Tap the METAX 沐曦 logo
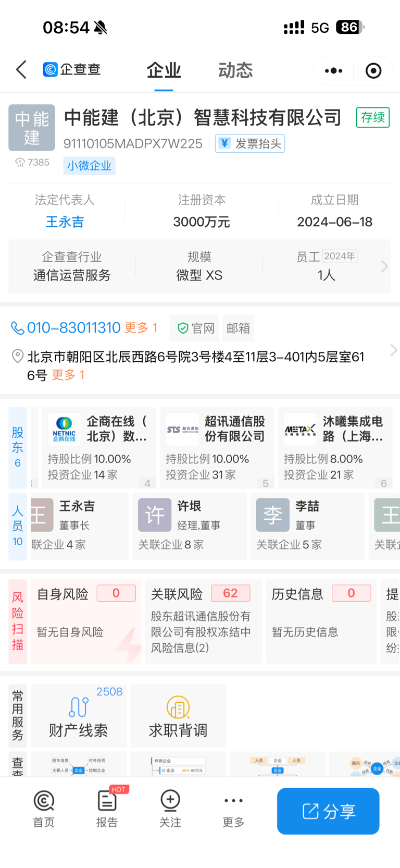400x868 pixels. pos(300,429)
